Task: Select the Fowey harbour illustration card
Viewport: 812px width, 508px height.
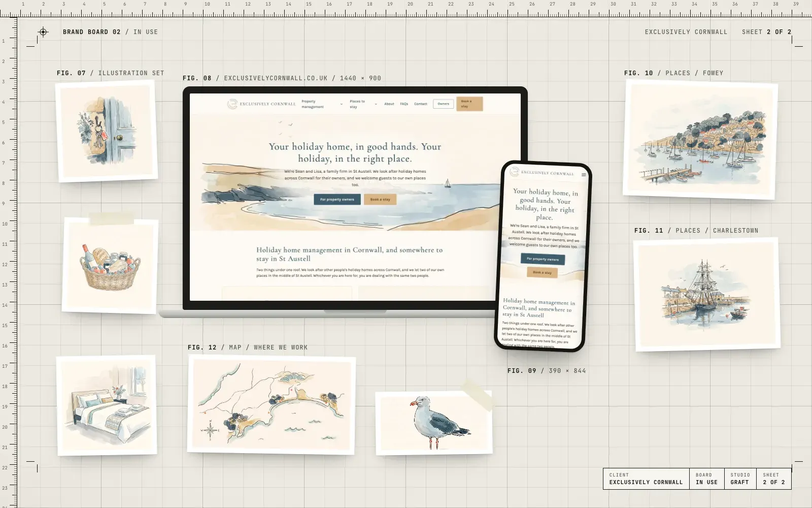Action: 700,140
